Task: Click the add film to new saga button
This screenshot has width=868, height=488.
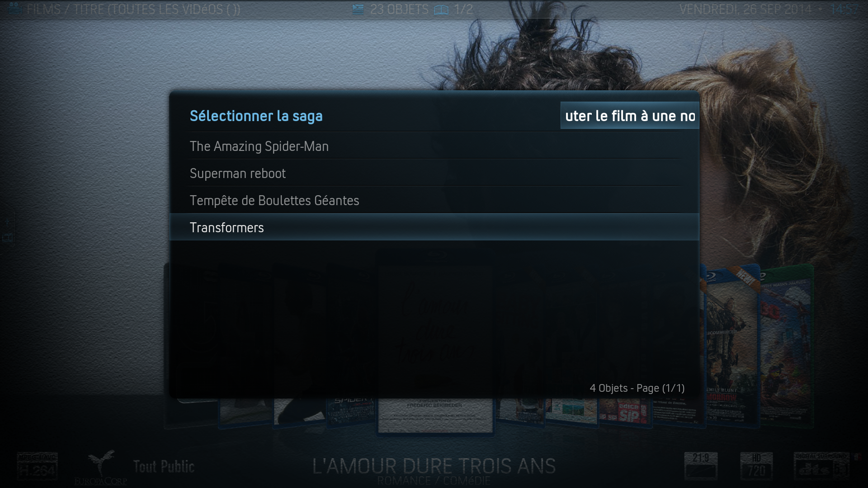Action: [x=630, y=116]
